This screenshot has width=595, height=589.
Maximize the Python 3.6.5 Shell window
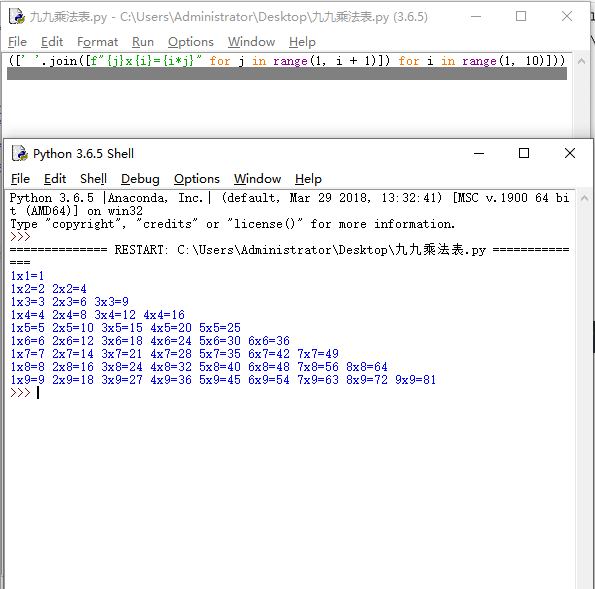pyautogui.click(x=524, y=153)
